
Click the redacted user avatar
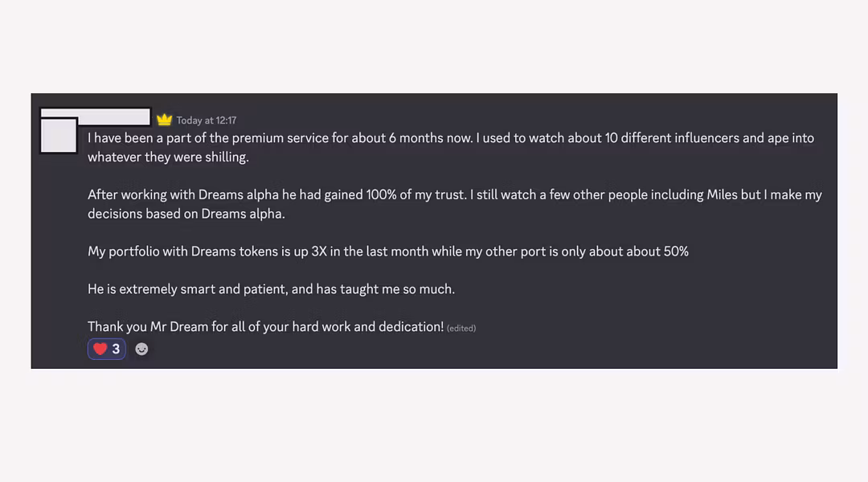coord(59,136)
